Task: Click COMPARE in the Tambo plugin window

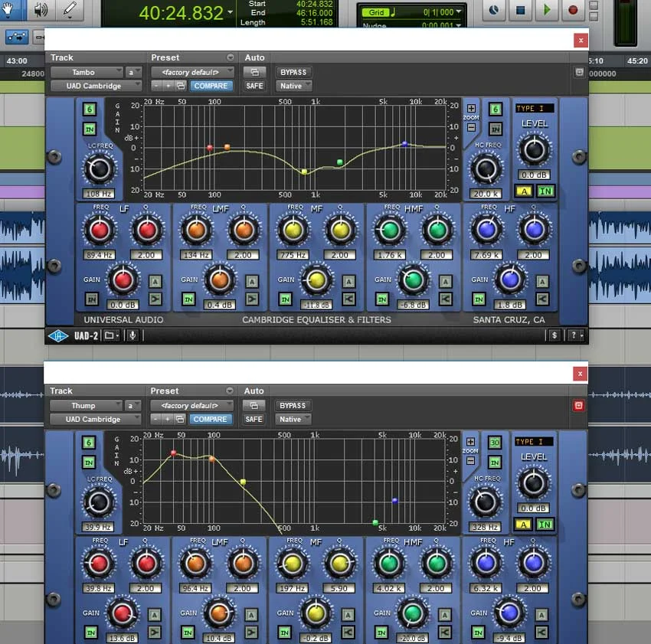Action: point(211,86)
